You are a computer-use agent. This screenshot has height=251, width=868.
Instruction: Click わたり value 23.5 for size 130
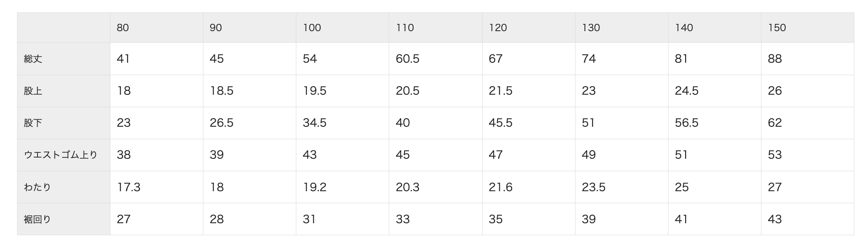593,187
